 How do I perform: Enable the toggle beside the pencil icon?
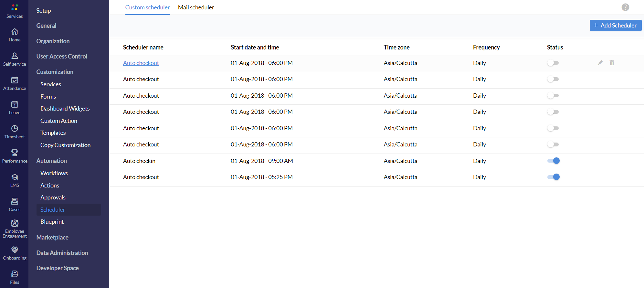click(x=553, y=63)
